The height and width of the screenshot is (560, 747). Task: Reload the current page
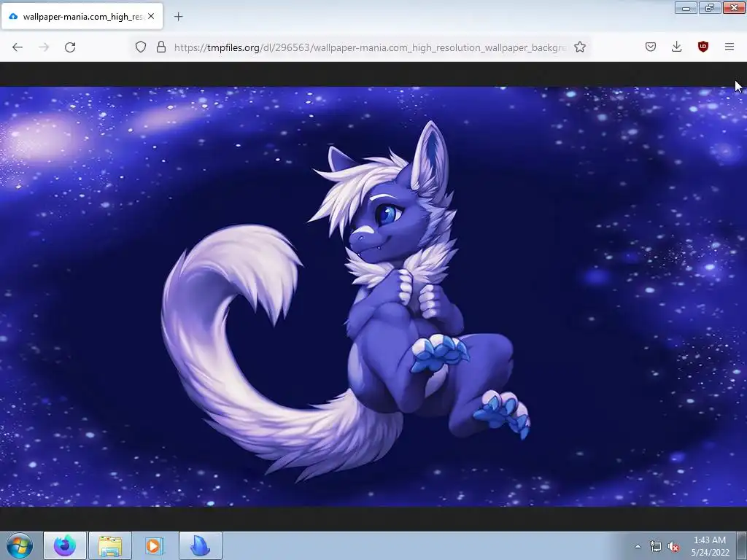tap(70, 47)
